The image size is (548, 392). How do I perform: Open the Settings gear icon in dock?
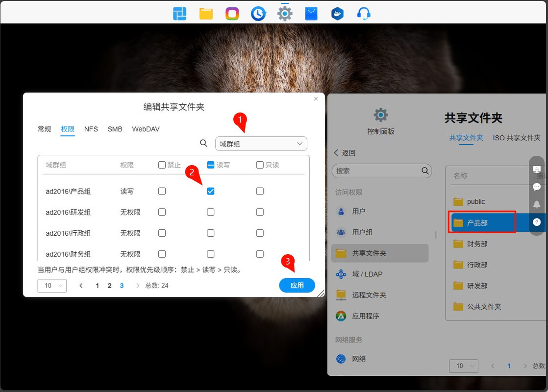[285, 14]
